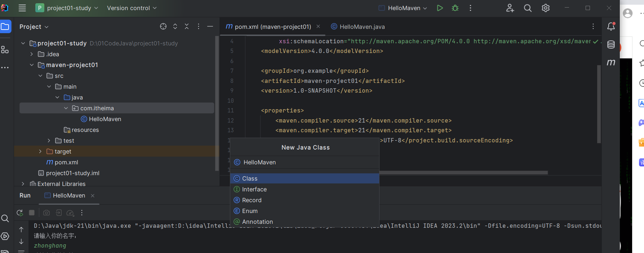The image size is (644, 253).
Task: Collapse the com.itheima package
Action: click(66, 108)
